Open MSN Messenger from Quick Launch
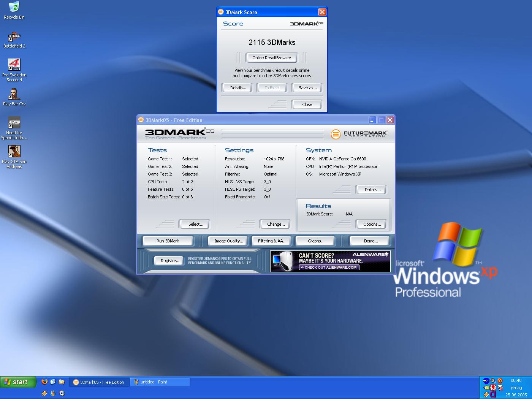 pos(53,393)
